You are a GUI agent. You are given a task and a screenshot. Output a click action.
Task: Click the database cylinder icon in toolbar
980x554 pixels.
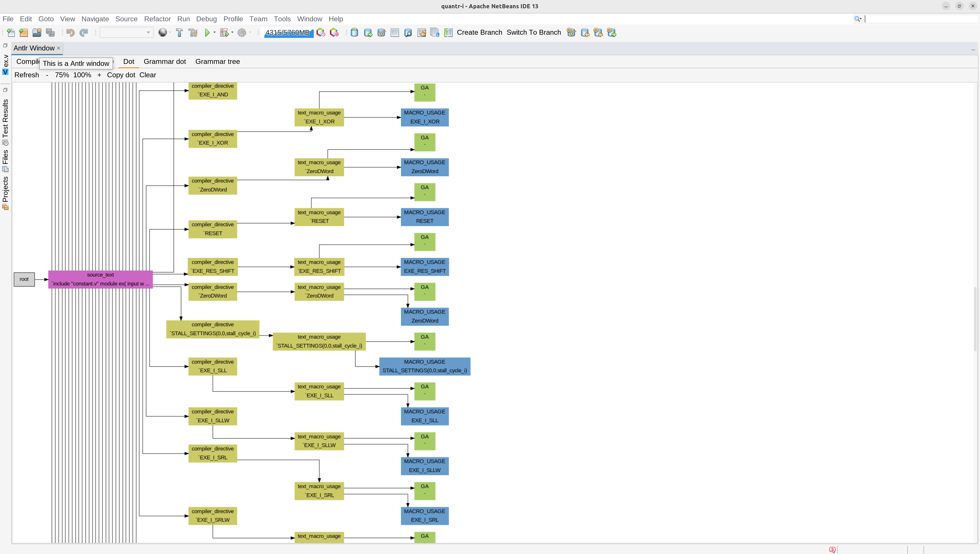pyautogui.click(x=354, y=33)
